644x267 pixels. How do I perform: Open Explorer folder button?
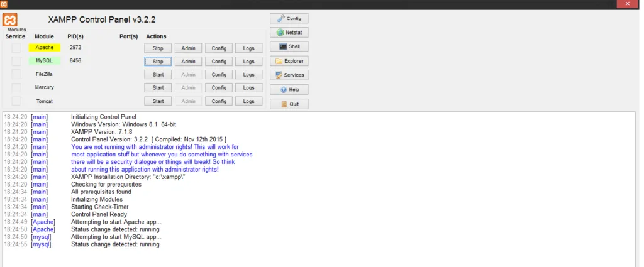click(x=289, y=61)
